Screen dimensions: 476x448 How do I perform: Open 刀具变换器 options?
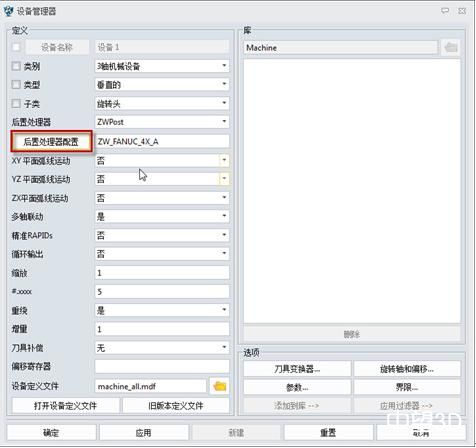coord(297,369)
